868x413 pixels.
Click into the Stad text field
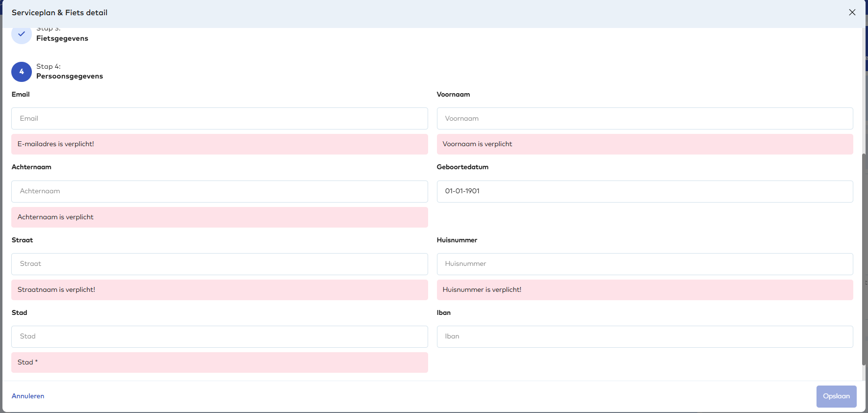[x=220, y=336]
